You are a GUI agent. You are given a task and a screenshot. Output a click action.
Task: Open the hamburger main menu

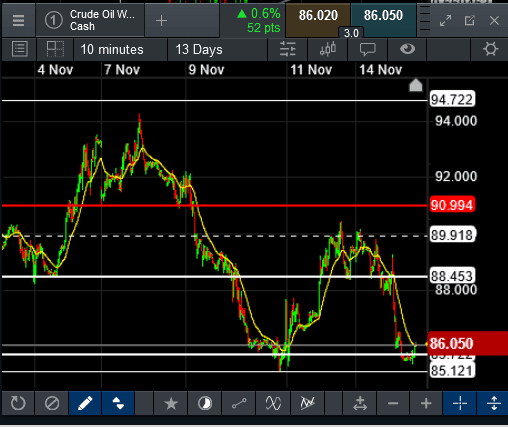18,21
